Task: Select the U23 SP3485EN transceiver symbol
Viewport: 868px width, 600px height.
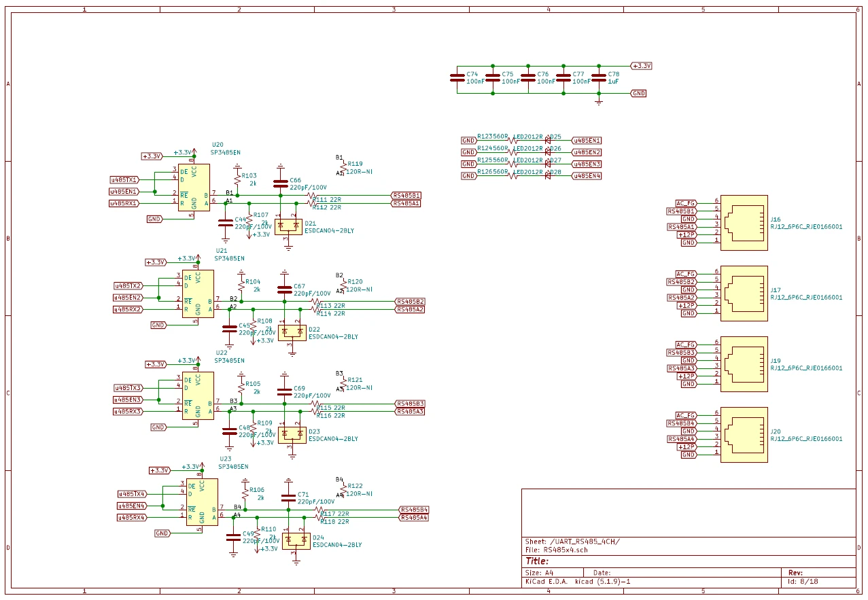Action: (x=203, y=502)
